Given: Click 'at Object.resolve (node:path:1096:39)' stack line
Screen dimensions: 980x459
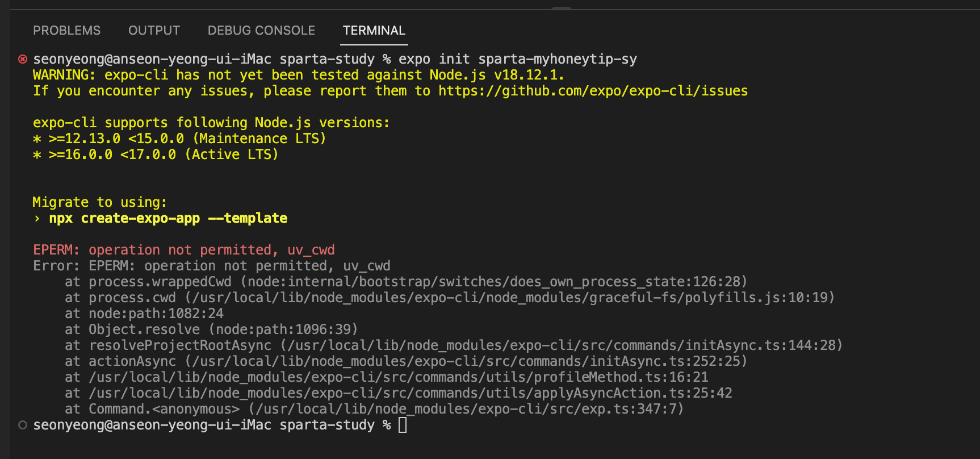Looking at the screenshot, I should pos(211,329).
